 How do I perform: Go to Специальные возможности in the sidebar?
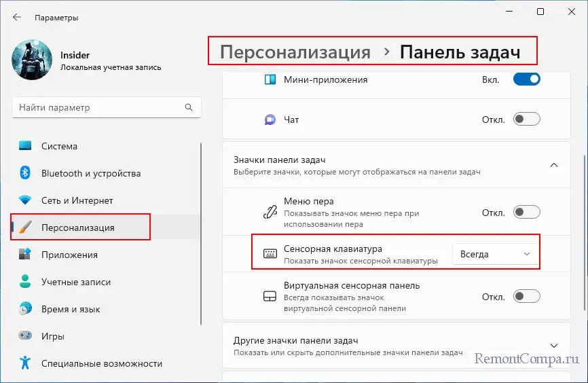click(x=101, y=363)
